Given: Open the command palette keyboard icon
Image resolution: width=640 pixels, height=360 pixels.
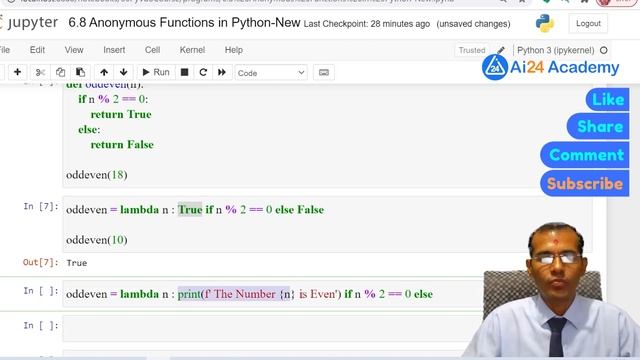Looking at the screenshot, I should point(324,73).
